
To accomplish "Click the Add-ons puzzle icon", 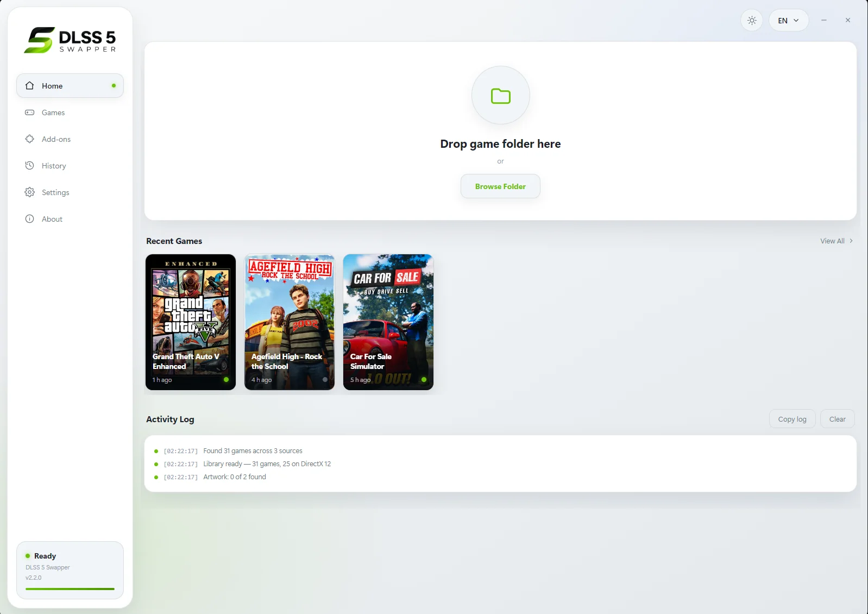I will pos(30,139).
